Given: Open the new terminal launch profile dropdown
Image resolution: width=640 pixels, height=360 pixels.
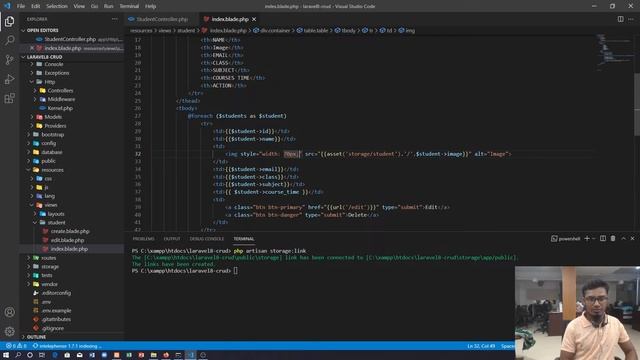Looking at the screenshot, I should coord(594,238).
